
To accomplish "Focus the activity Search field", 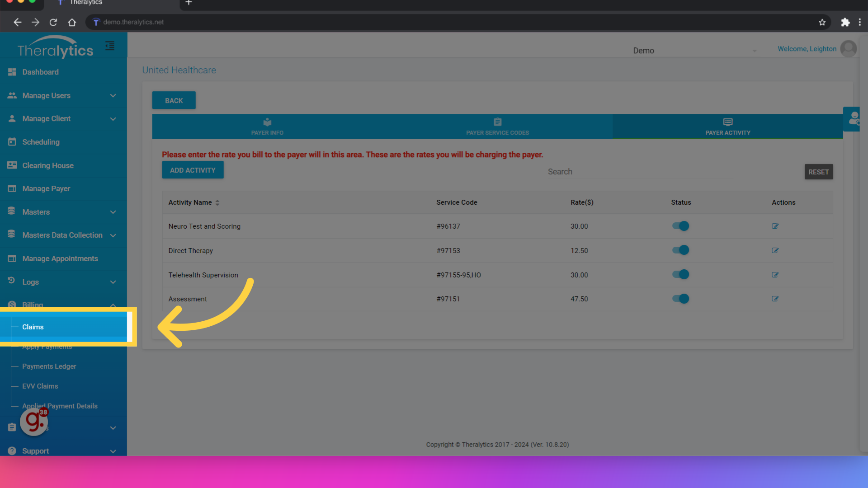I will [x=640, y=172].
